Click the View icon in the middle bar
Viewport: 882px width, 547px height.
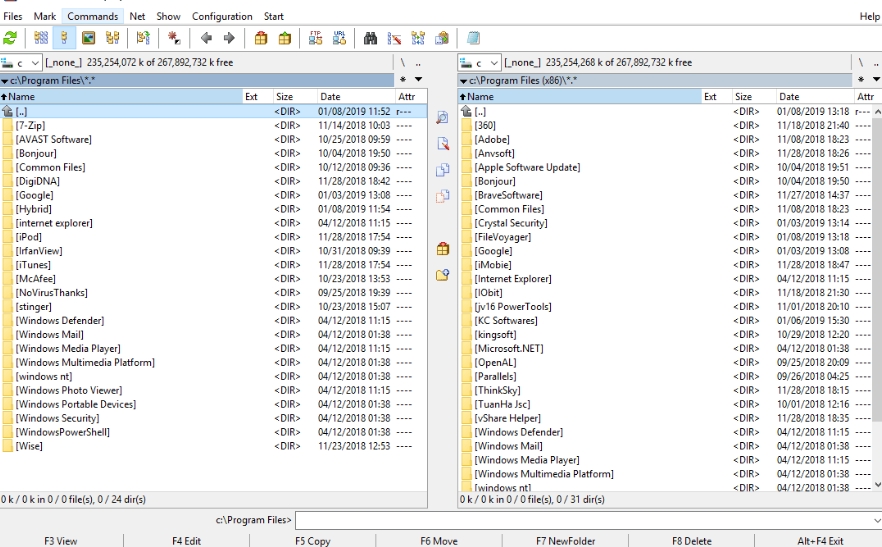(x=443, y=117)
